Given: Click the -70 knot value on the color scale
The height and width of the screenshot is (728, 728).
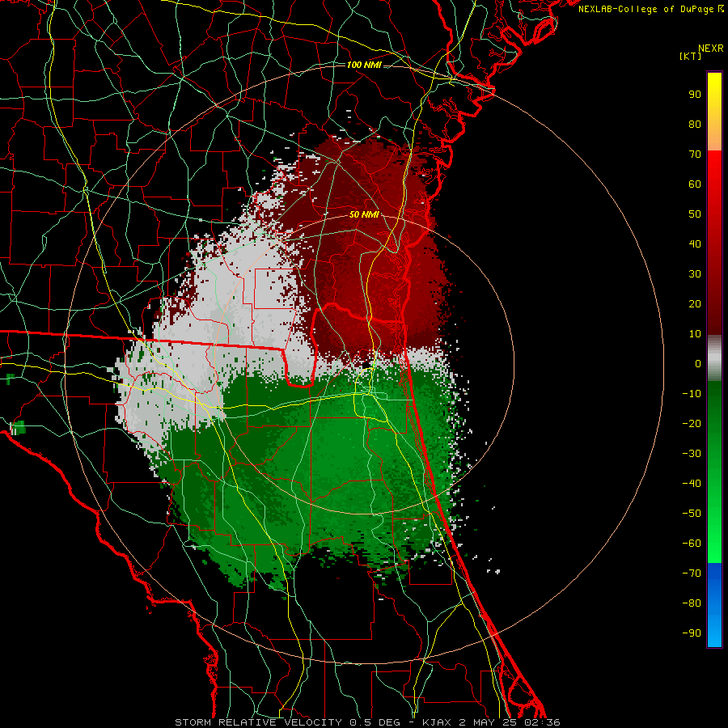Looking at the screenshot, I should point(692,574).
